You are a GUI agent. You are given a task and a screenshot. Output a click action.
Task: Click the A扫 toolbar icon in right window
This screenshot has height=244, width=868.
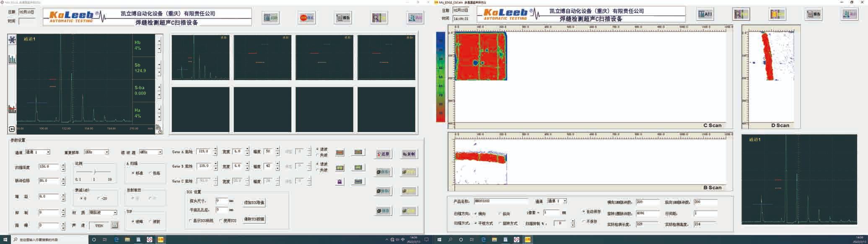(x=705, y=14)
